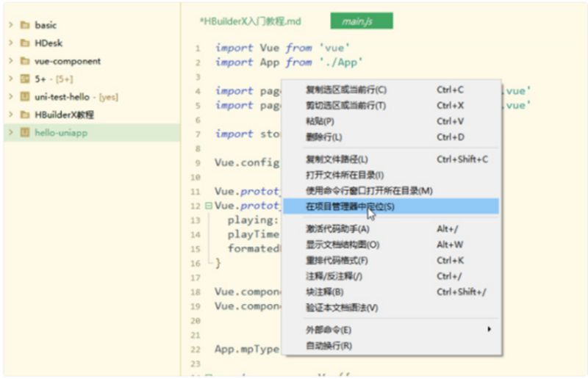Click the 5+ project icon
The width and height of the screenshot is (588, 379).
click(x=25, y=79)
